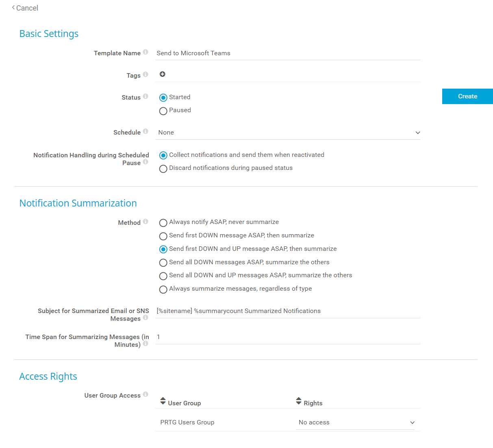Select Always notify ASAP, never summarize
The width and height of the screenshot is (493, 448).
(163, 223)
